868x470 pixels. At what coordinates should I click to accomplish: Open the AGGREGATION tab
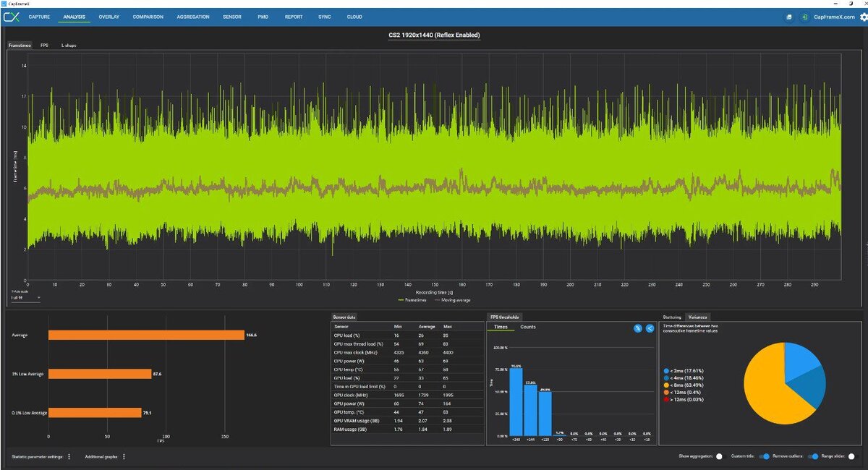pos(193,17)
